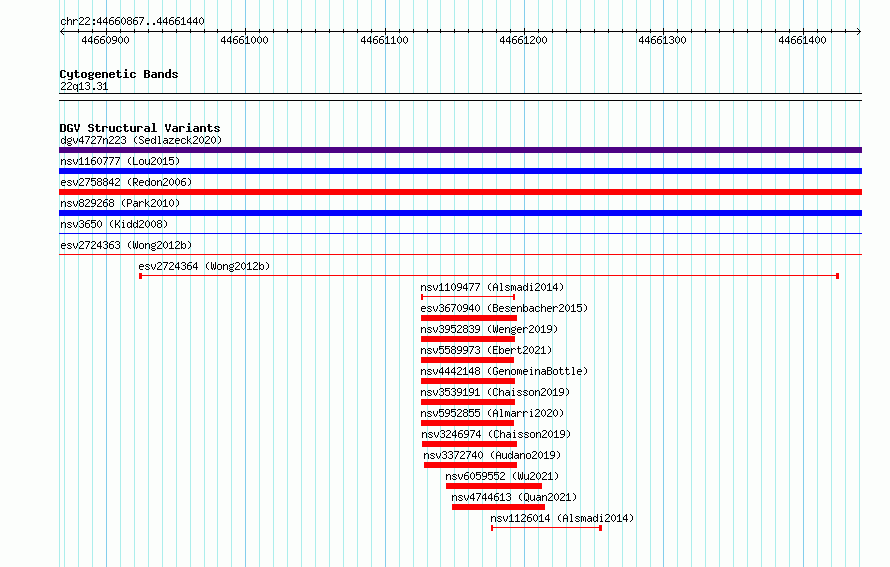Open the esv2758842 (Redon2006) label

(126, 182)
